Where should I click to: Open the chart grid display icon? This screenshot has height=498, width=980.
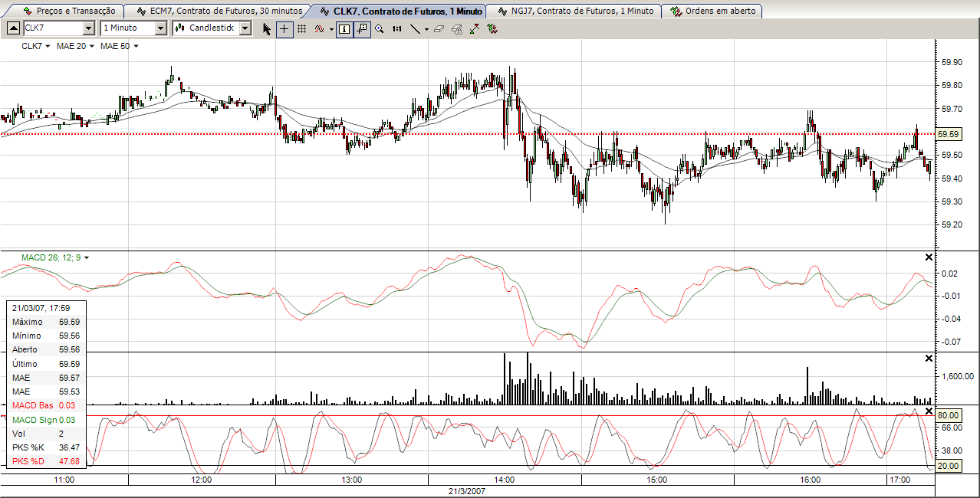point(302,29)
